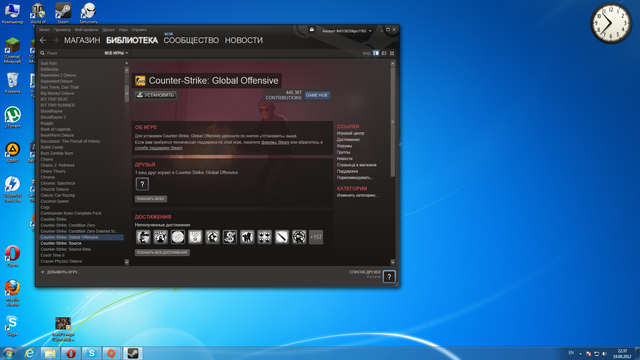Screen dimensions: 640x360
Task: Click the taskbar clock showing 22:37
Action: tap(622, 353)
